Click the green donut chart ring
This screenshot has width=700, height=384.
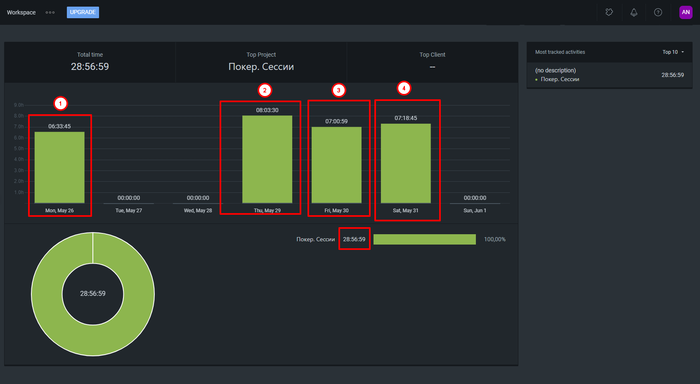pyautogui.click(x=47, y=294)
